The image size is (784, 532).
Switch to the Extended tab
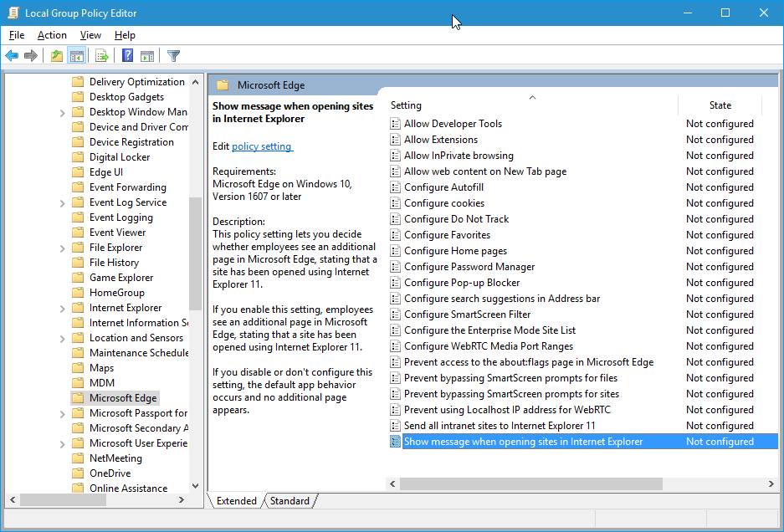237,500
